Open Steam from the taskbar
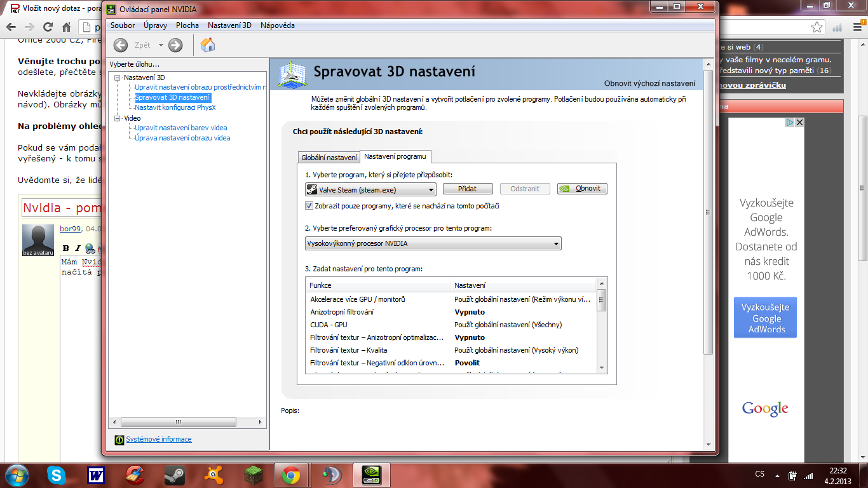 click(x=174, y=475)
